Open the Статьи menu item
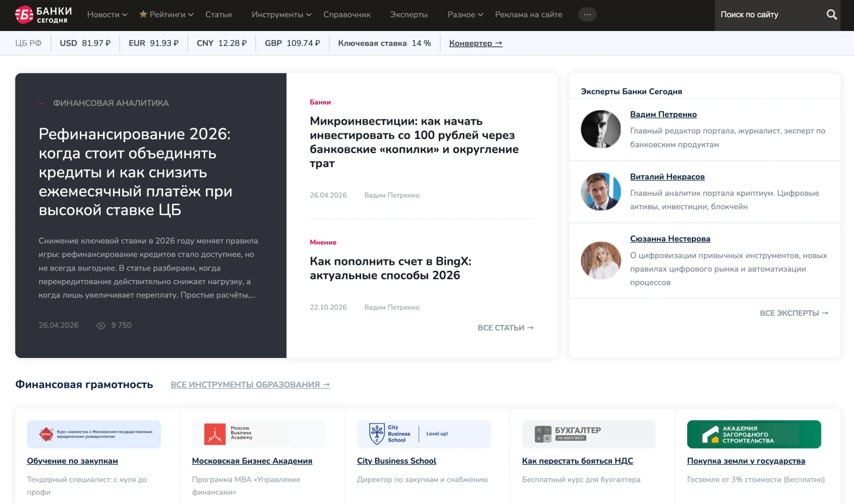This screenshot has height=504, width=854. point(219,15)
